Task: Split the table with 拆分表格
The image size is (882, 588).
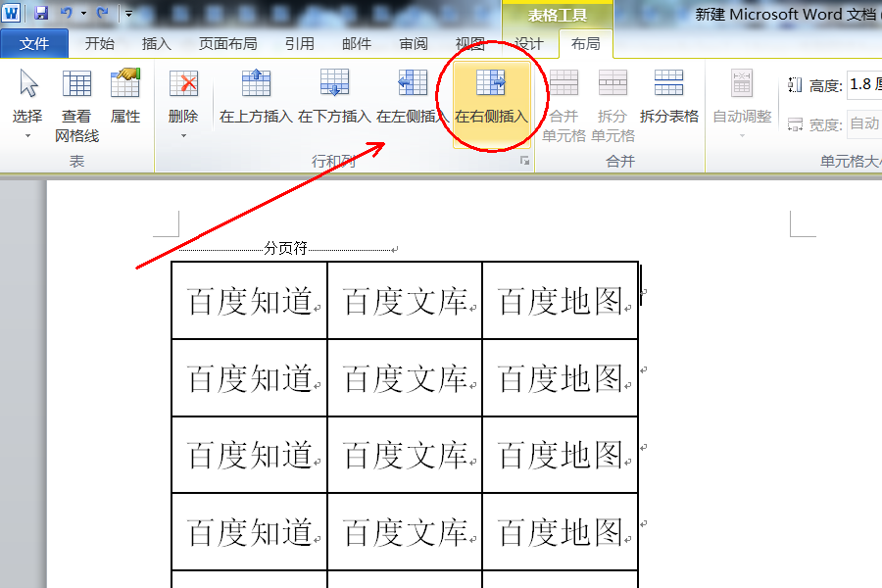Action: point(668,96)
